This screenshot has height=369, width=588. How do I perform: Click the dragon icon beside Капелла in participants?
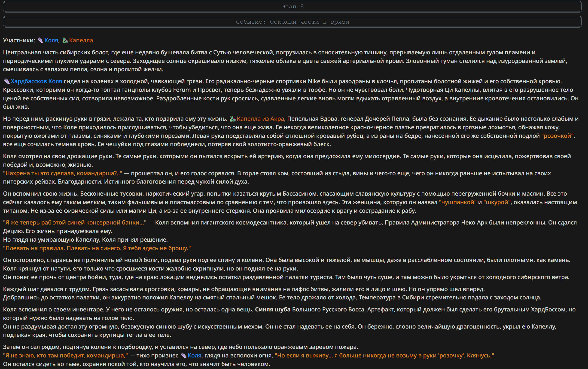[x=65, y=40]
